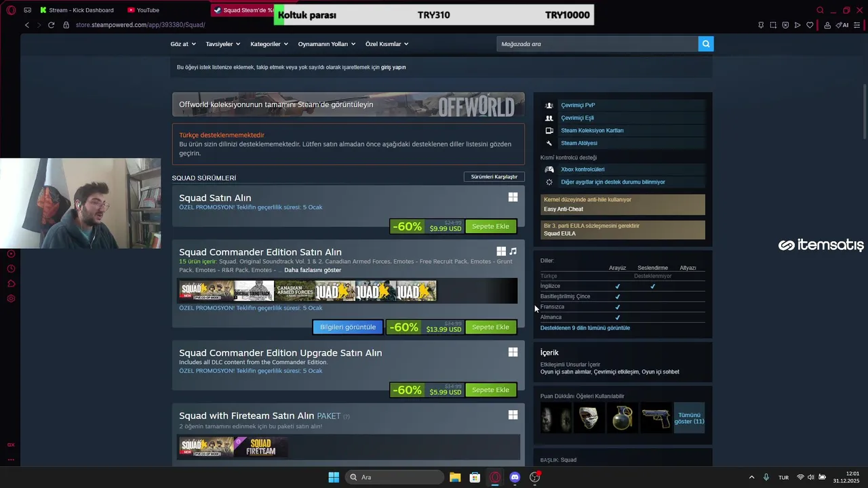Click the 'Mağazada ara' search field
Image resolution: width=868 pixels, height=488 pixels.
[x=597, y=44]
